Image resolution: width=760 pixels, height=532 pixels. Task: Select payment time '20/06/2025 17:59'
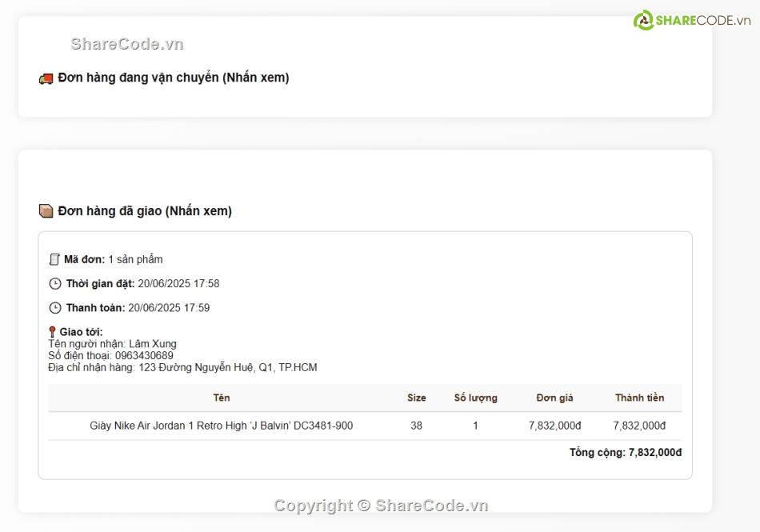[x=169, y=308]
